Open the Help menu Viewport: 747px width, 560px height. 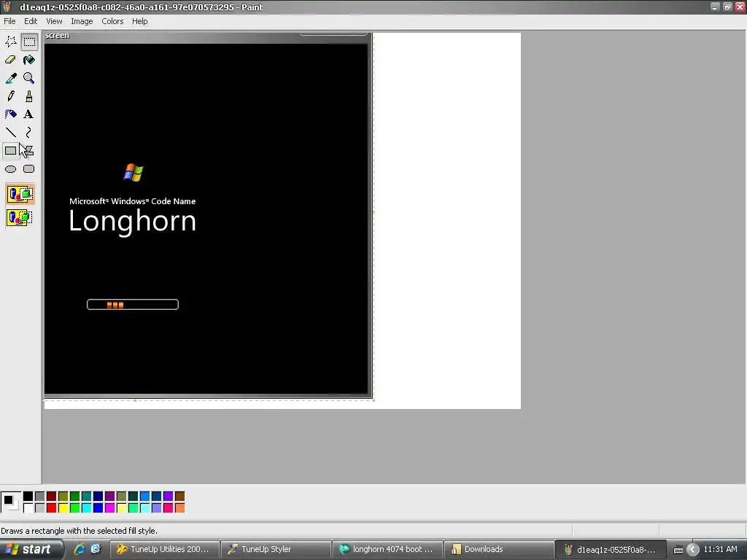point(139,21)
